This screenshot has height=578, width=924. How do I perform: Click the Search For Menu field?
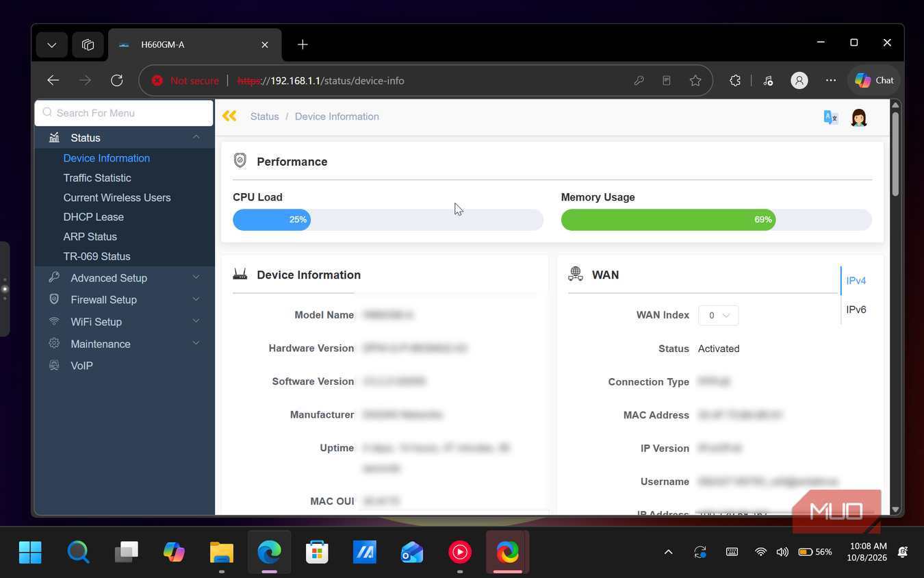click(124, 113)
